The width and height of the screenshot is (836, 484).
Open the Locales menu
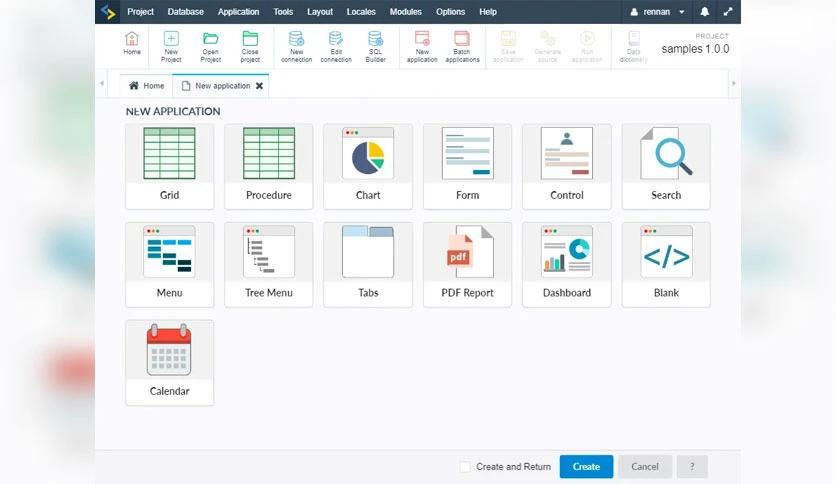tap(361, 12)
